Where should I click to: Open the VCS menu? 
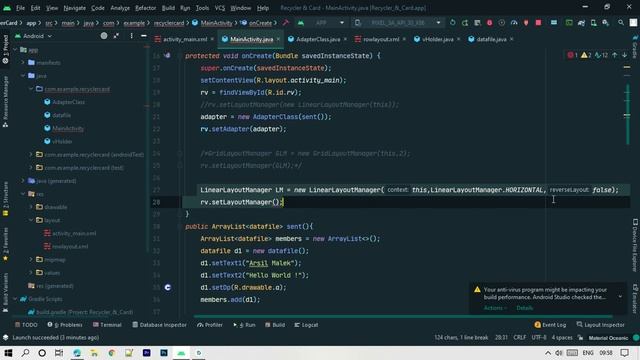point(220,8)
